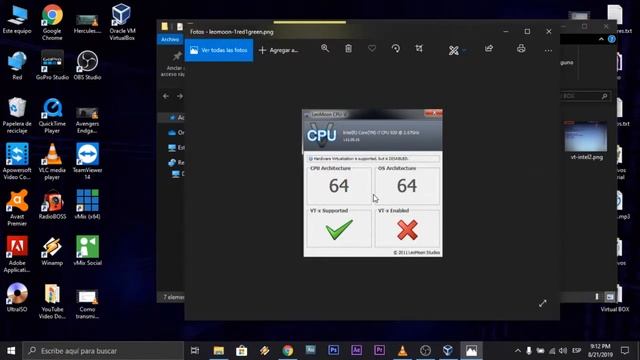Select the Papelera de reciclaje icon

17,116
